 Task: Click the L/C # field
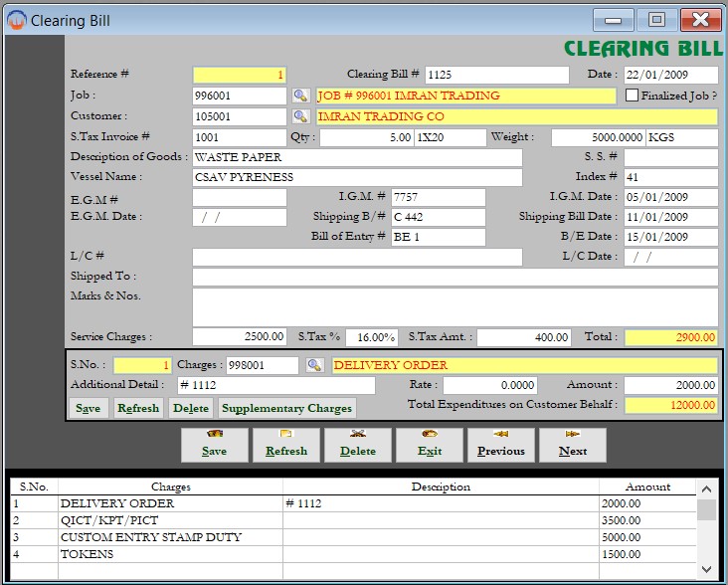point(357,258)
